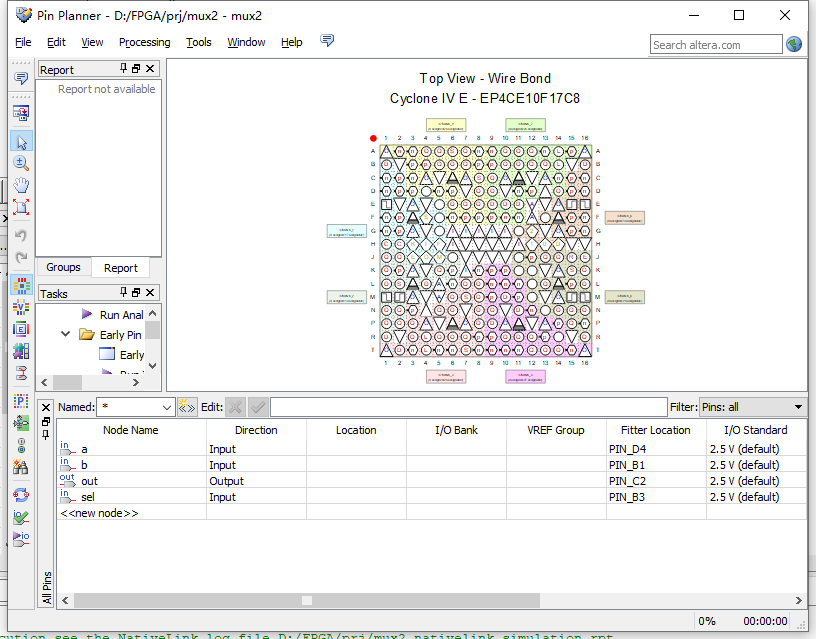Image resolution: width=816 pixels, height=639 pixels.
Task: Click the Redo arrow icon
Action: [x=21, y=257]
